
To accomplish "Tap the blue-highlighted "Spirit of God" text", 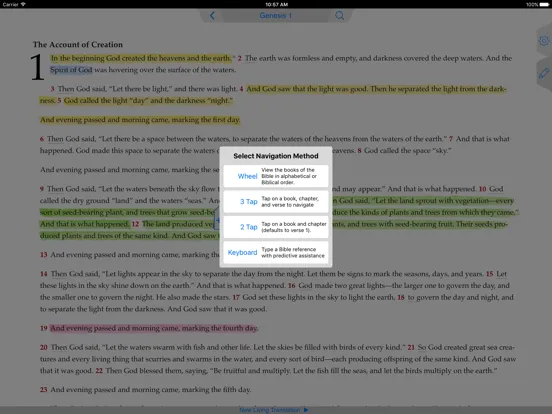I will coord(71,70).
